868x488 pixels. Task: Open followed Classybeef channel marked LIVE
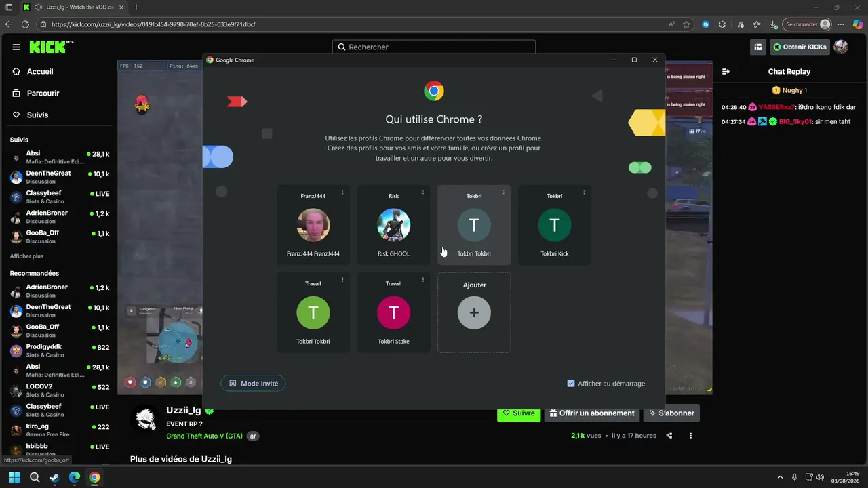60,197
